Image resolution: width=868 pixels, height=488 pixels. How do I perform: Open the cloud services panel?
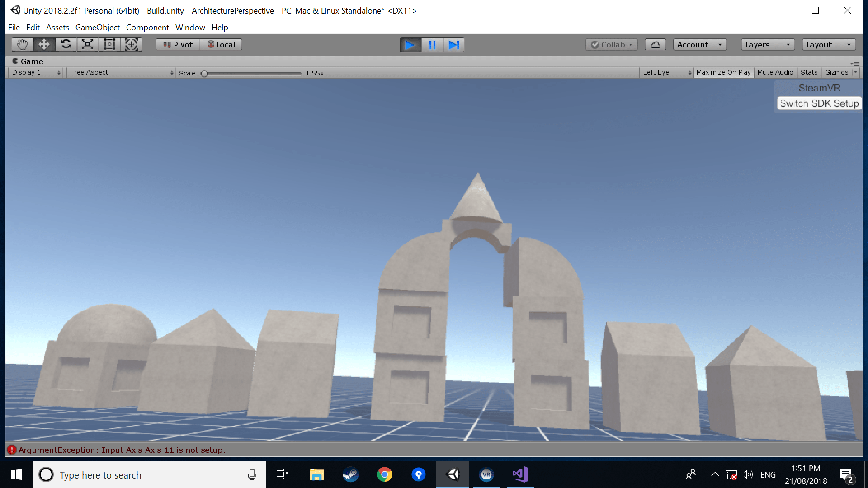tap(655, 45)
